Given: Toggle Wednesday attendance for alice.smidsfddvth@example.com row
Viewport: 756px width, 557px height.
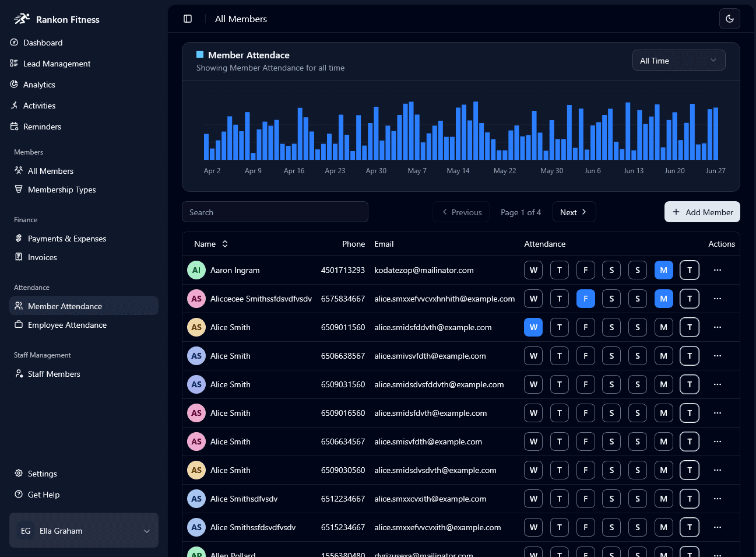Looking at the screenshot, I should pos(533,327).
